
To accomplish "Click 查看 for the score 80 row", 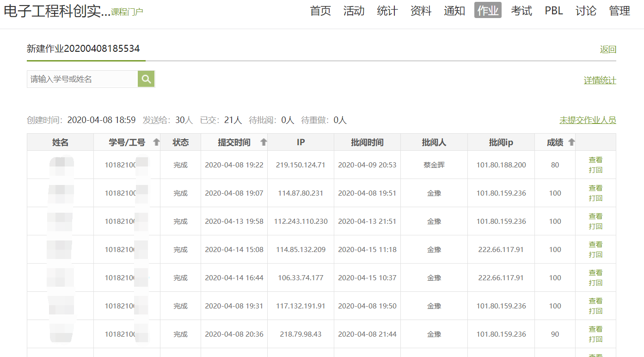I will [x=595, y=160].
